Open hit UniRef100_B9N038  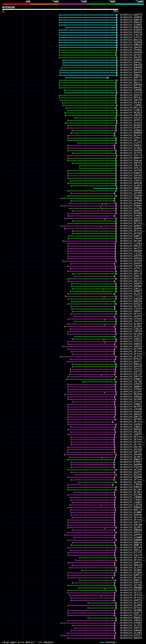click(131, 20)
